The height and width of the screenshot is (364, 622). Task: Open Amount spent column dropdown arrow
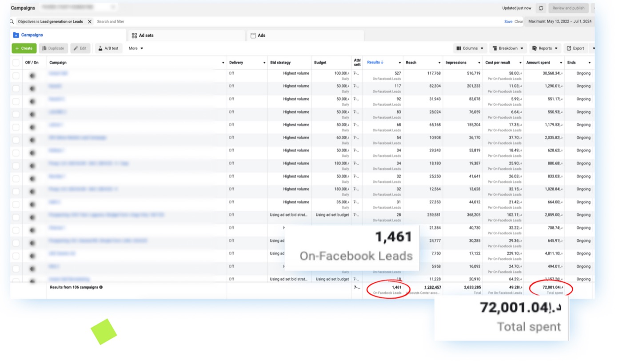[561, 63]
